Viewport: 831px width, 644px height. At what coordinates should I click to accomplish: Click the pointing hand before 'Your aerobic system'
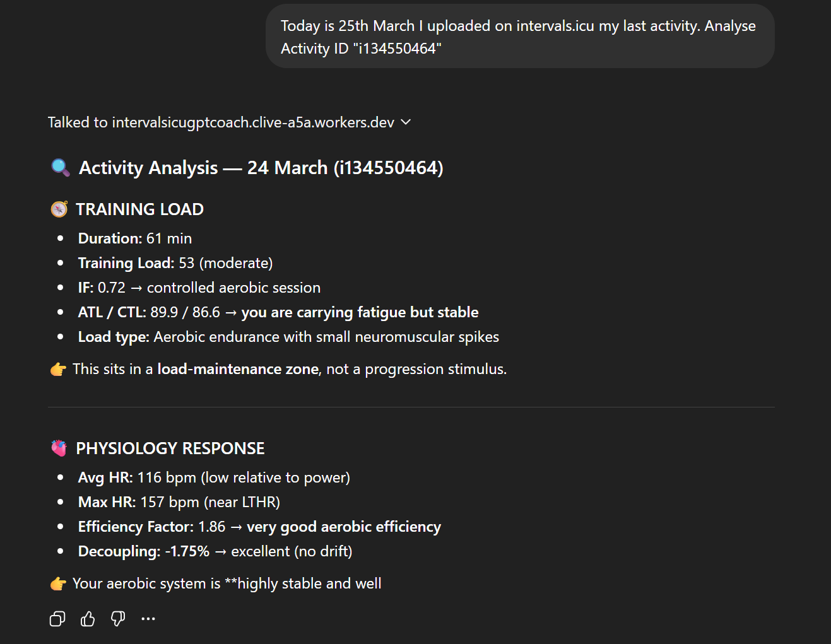58,583
